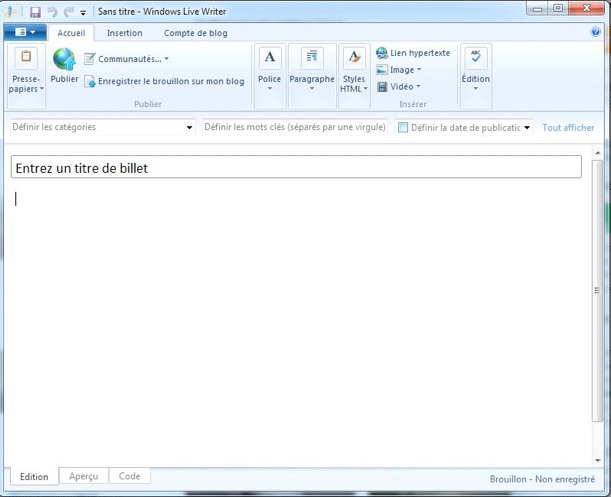Expand the Vidéo dropdown arrow
Image resolution: width=611 pixels, height=497 pixels.
point(419,87)
